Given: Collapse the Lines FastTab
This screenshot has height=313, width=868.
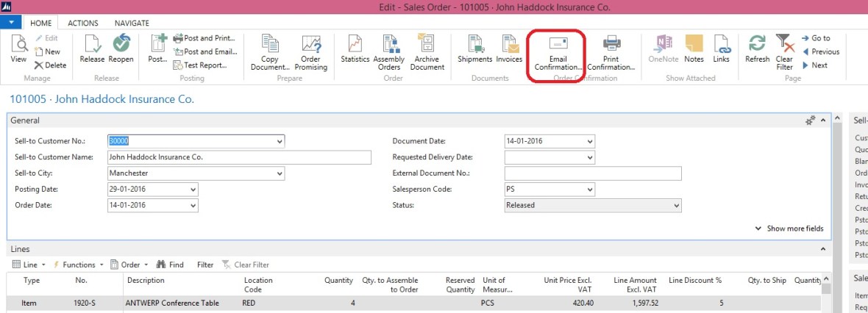Looking at the screenshot, I should coord(822,249).
